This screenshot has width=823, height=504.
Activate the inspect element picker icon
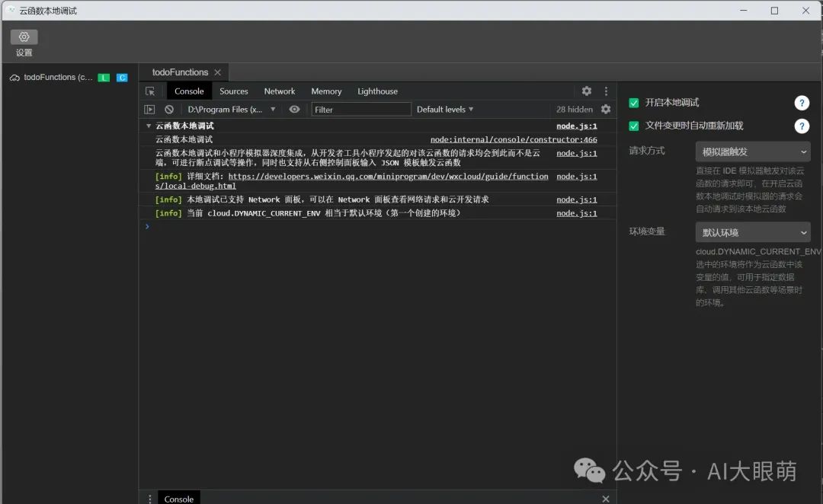pyautogui.click(x=150, y=91)
